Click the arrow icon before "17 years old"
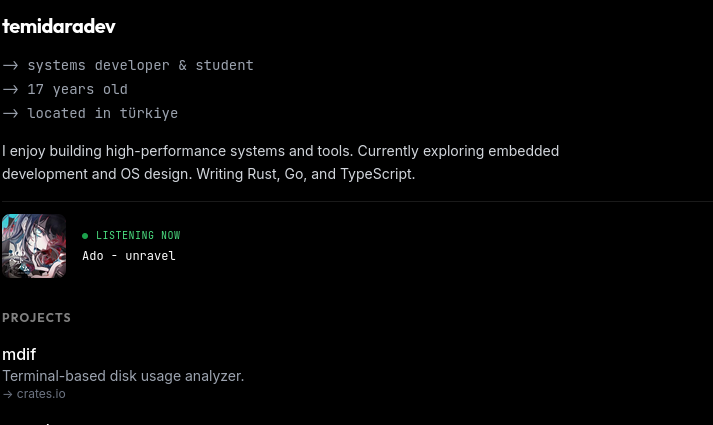Viewport: 713px width, 425px height. [x=10, y=90]
